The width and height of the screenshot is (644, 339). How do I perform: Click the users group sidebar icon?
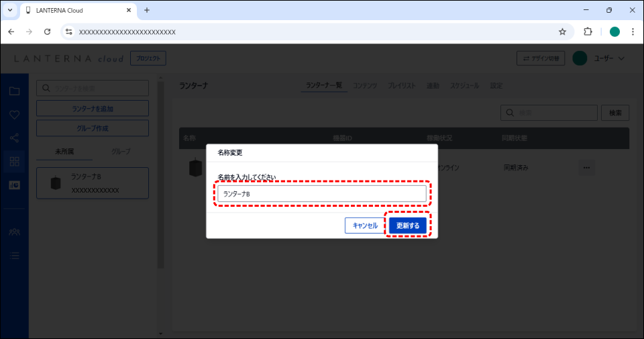click(14, 232)
